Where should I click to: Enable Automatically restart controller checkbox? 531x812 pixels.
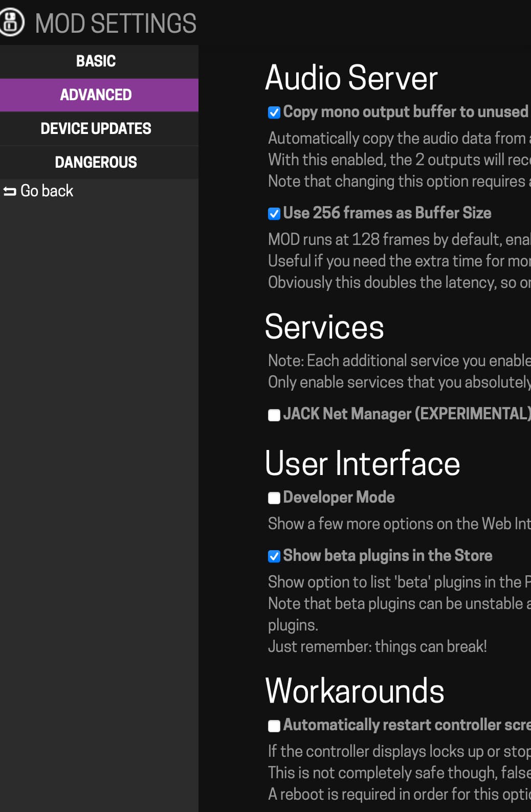(274, 726)
